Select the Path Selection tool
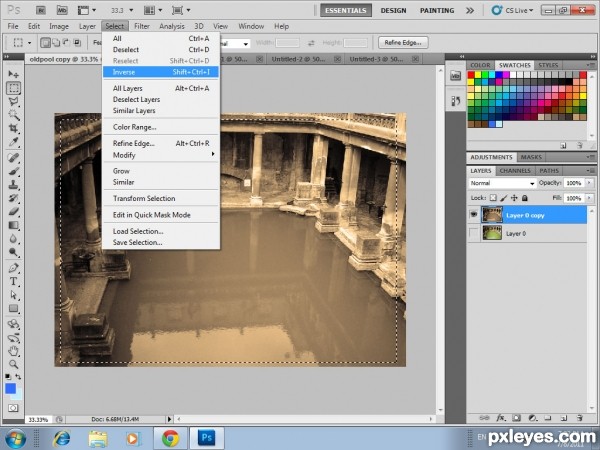600x450 pixels. point(13,295)
